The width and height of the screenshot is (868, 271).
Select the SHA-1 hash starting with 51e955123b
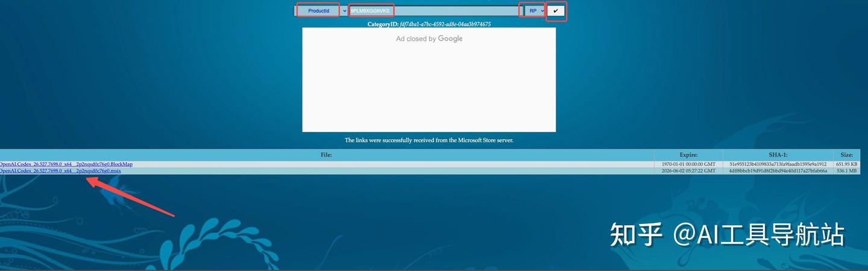tap(778, 164)
